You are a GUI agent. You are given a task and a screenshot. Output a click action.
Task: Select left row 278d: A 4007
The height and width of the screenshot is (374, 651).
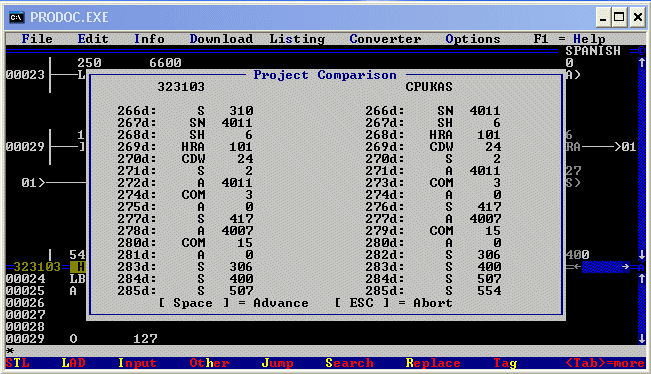point(185,231)
